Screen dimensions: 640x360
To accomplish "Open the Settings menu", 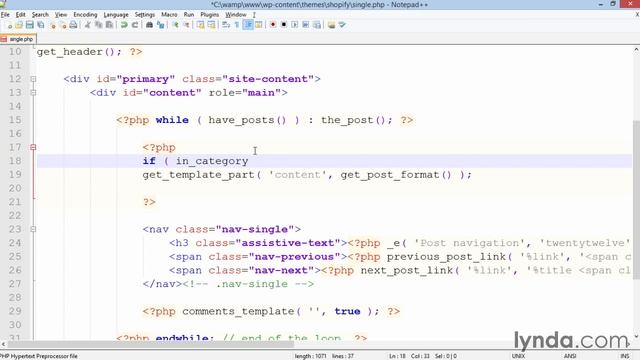I will pyautogui.click(x=145, y=15).
